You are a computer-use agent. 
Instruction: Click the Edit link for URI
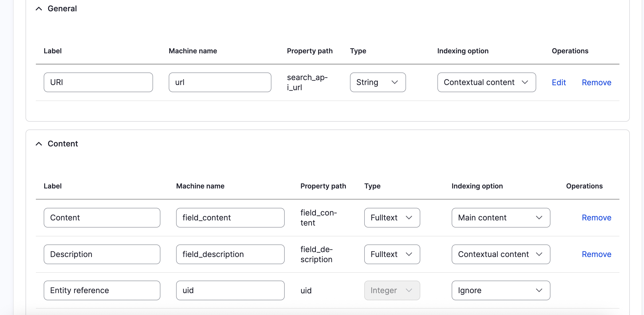[x=559, y=82]
